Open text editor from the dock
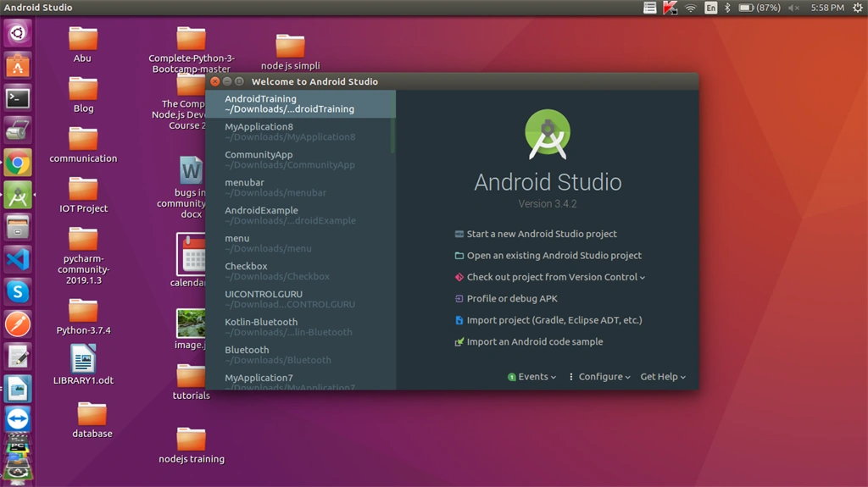868x487 pixels. (18, 357)
